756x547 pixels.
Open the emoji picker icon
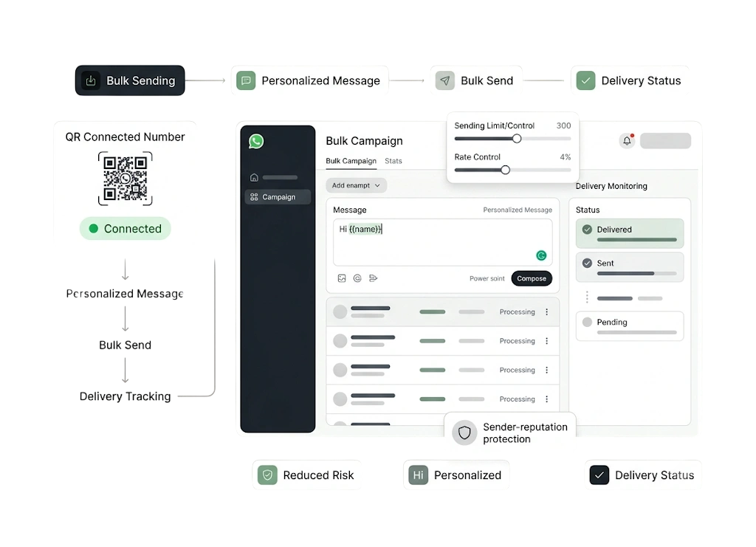coord(357,278)
